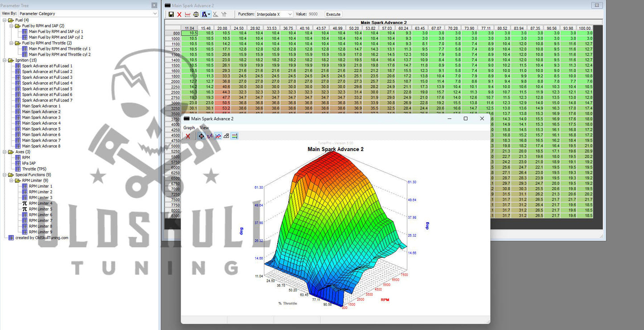Click the Save table icon

pos(172,14)
